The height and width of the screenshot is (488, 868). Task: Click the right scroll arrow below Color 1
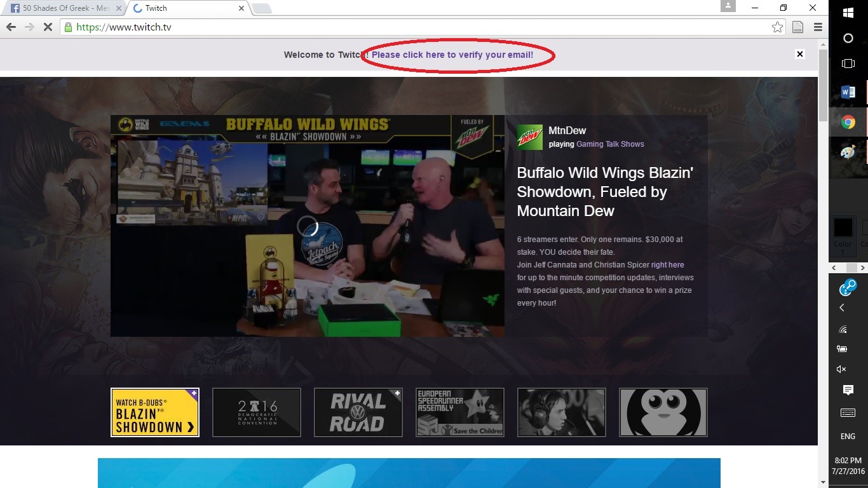click(x=862, y=268)
